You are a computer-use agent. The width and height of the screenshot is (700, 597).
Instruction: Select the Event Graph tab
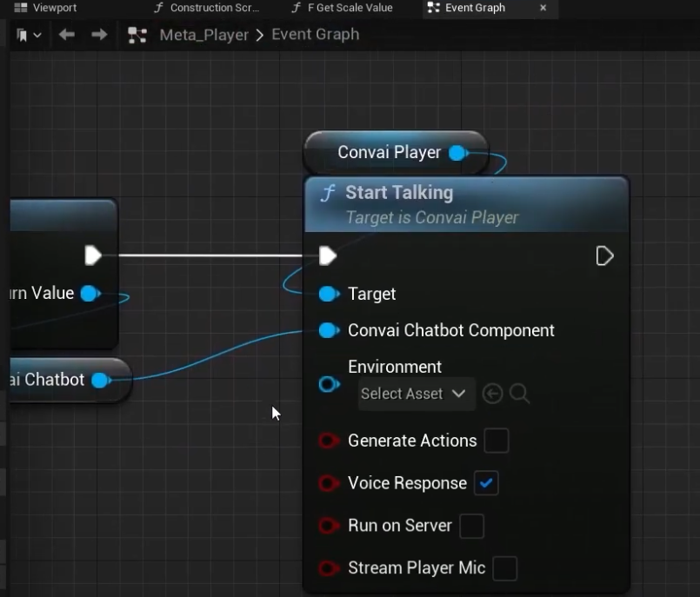pyautogui.click(x=475, y=8)
